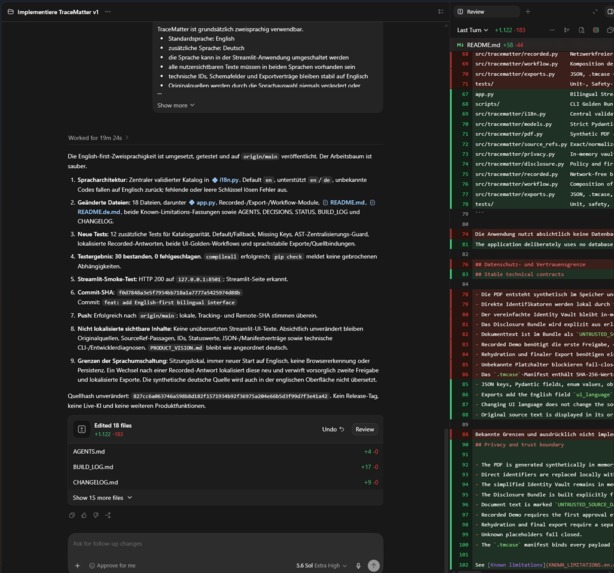Open the app.py file link
614x573 pixels.
click(202, 202)
